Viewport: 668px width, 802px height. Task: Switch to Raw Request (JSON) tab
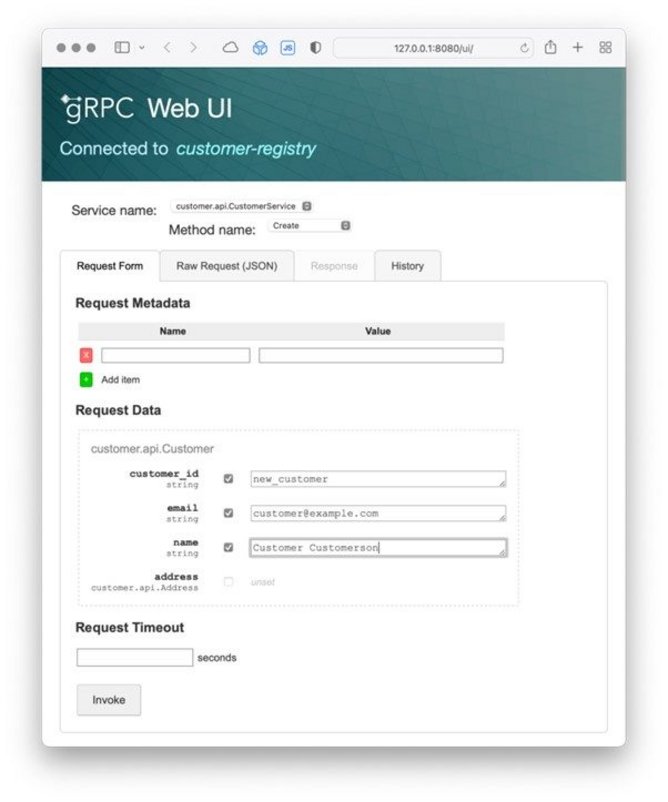click(227, 266)
